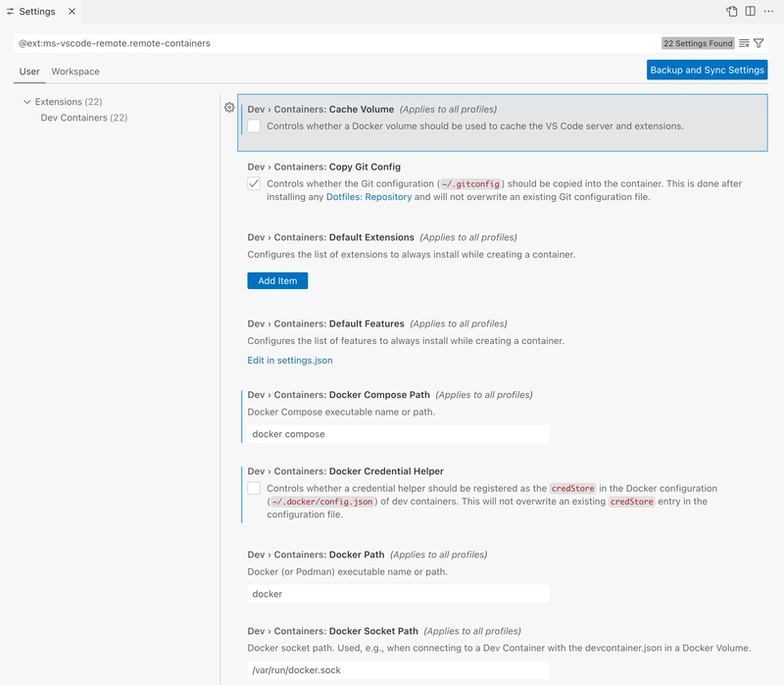Select Dev Containers in the settings tree

(x=84, y=118)
